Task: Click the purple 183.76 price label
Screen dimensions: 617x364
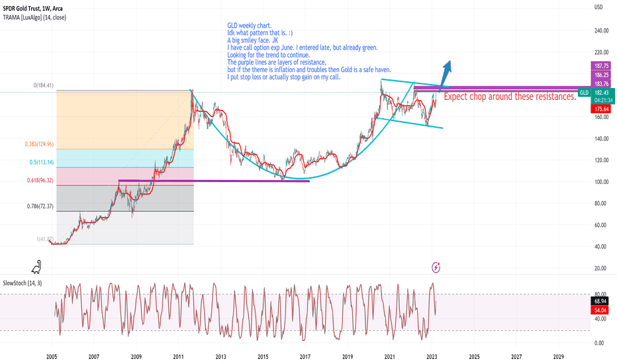Action: 601,83
